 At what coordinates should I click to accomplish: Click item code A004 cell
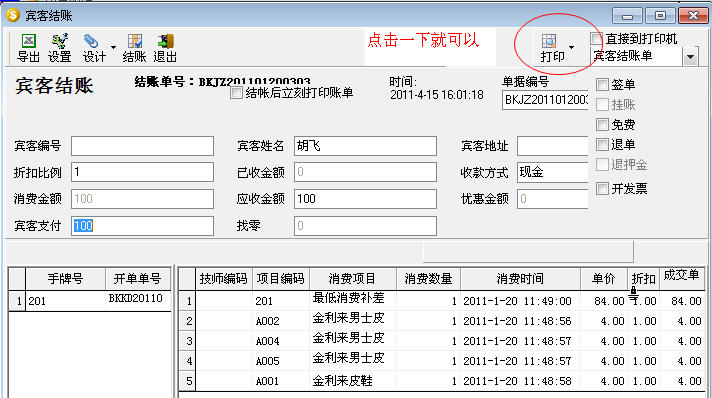[x=281, y=341]
